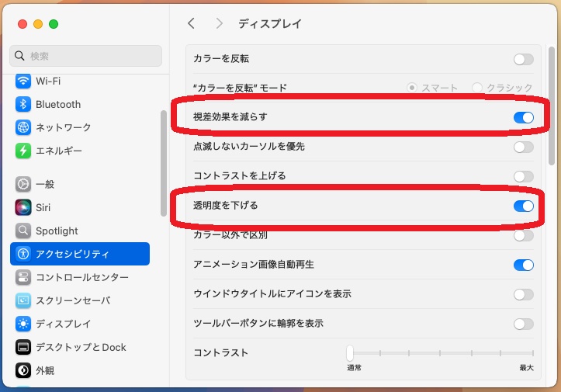
Task: Select the スマート radio button
Action: point(412,88)
